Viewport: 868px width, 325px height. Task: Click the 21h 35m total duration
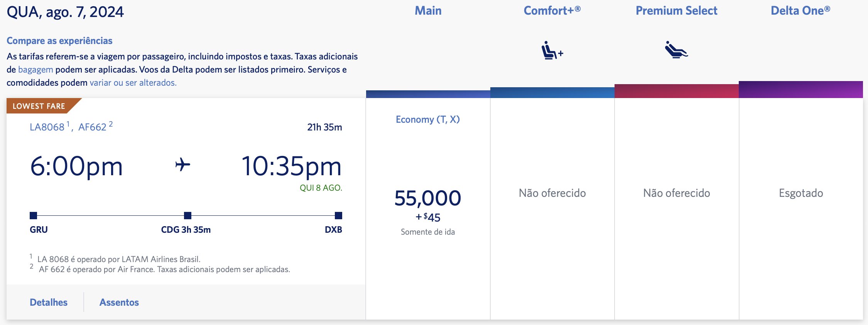pyautogui.click(x=324, y=127)
